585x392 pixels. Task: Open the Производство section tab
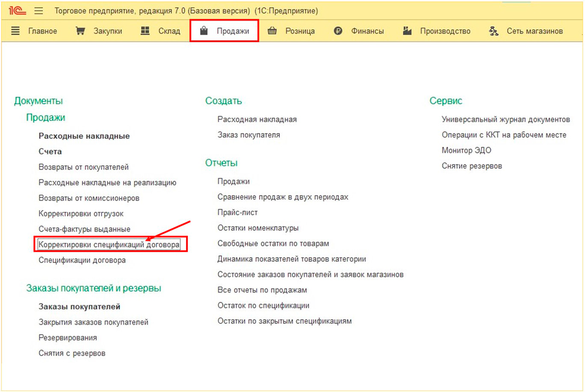pos(445,31)
